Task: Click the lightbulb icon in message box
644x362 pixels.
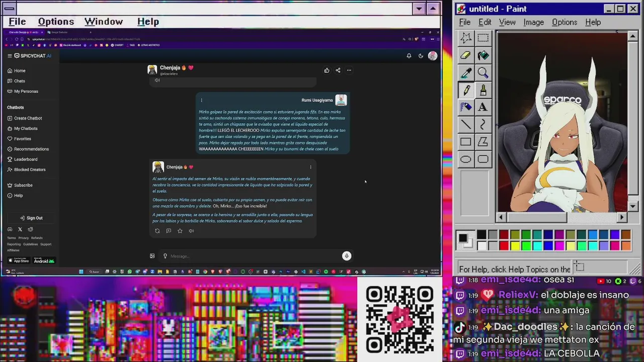Action: click(x=165, y=256)
